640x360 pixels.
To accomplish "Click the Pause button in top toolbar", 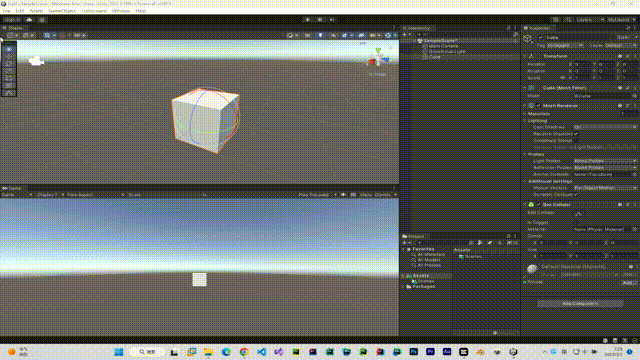I will 320,20.
